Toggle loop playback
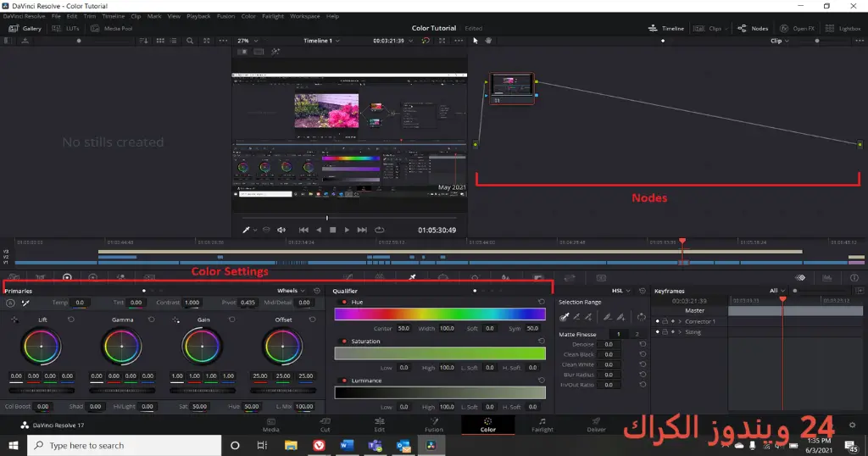 pos(379,230)
